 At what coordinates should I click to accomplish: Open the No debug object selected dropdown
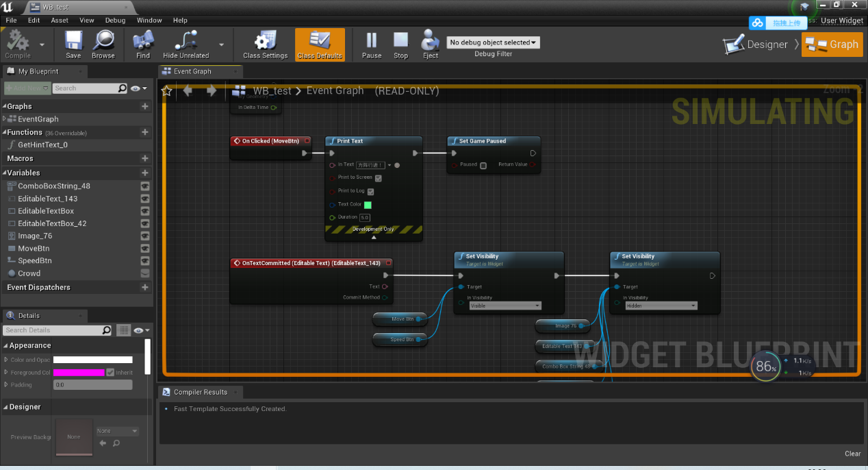pyautogui.click(x=492, y=42)
